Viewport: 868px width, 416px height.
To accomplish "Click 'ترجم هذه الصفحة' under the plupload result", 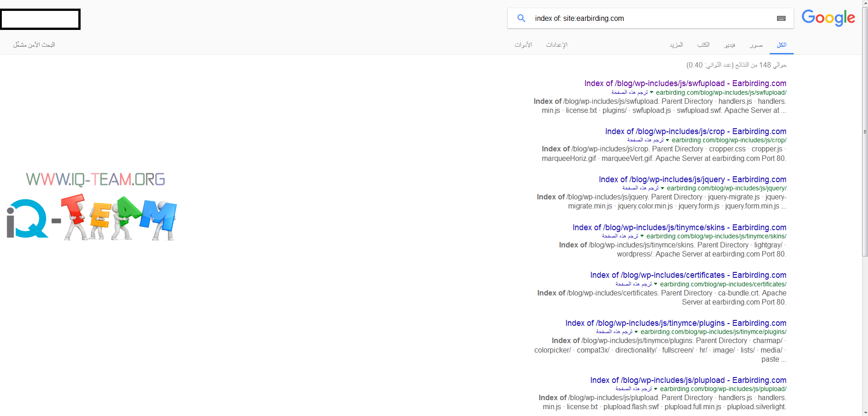I will [x=633, y=389].
